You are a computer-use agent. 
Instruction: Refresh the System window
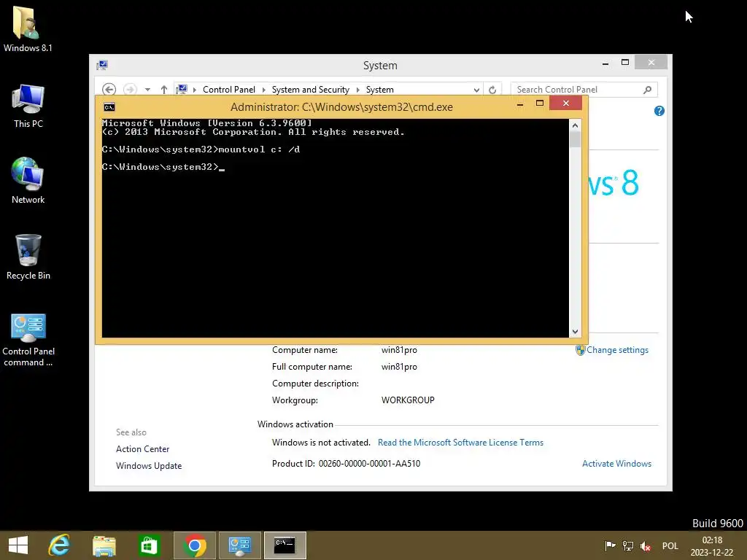492,90
